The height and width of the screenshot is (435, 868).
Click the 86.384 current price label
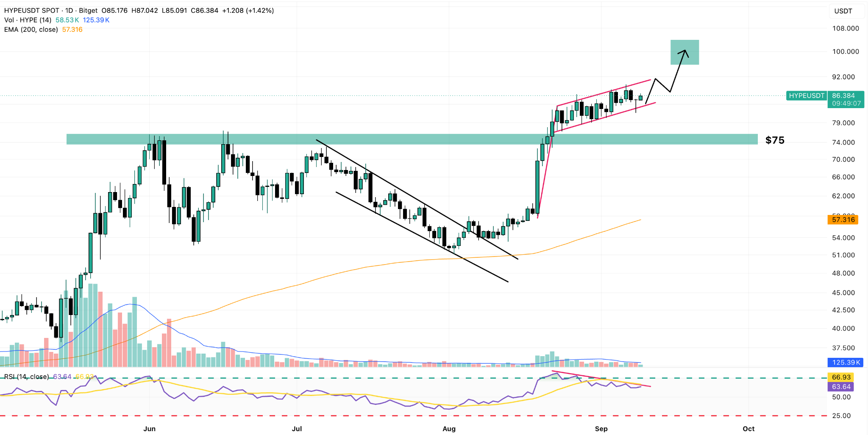(x=843, y=96)
